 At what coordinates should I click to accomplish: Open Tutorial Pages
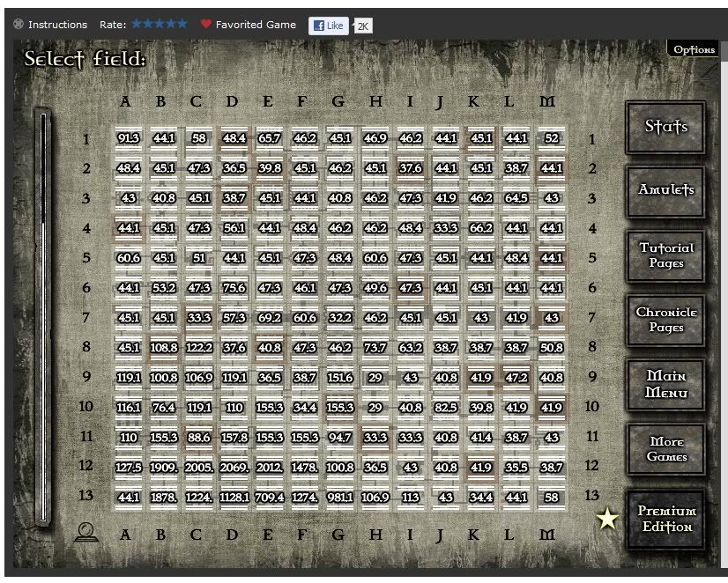click(665, 255)
